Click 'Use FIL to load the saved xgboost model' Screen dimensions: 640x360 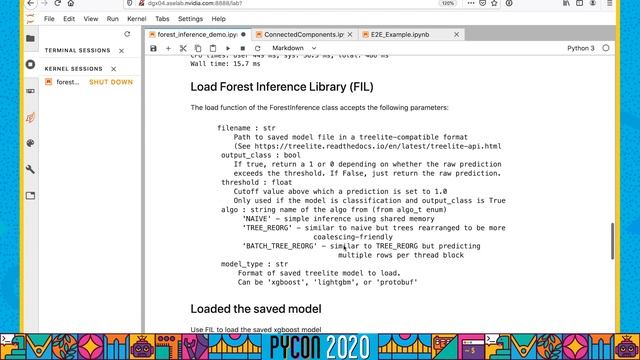pyautogui.click(x=256, y=329)
